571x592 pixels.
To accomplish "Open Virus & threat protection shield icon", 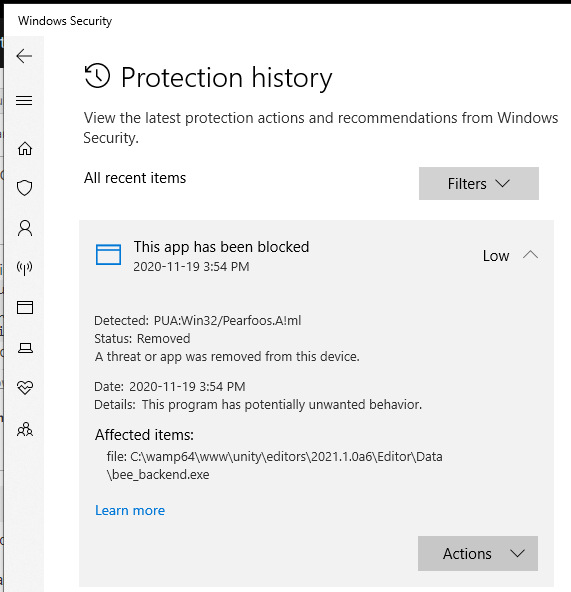I will tap(25, 188).
